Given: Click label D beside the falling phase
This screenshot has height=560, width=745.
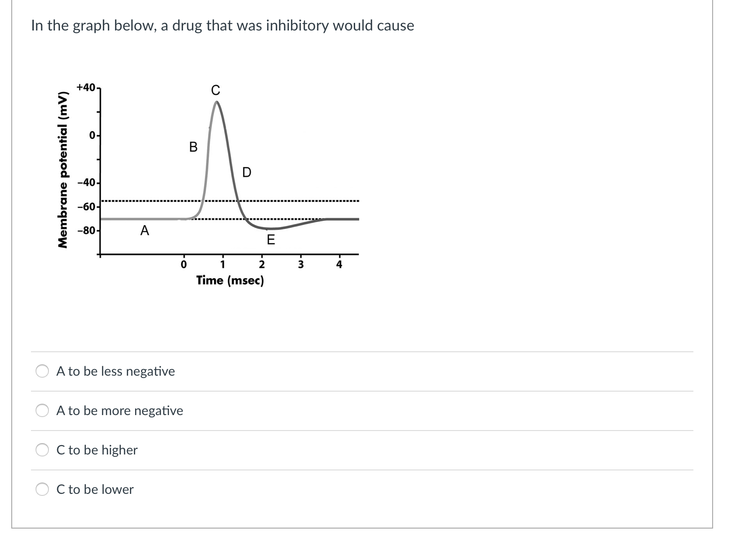Looking at the screenshot, I should pyautogui.click(x=247, y=173).
